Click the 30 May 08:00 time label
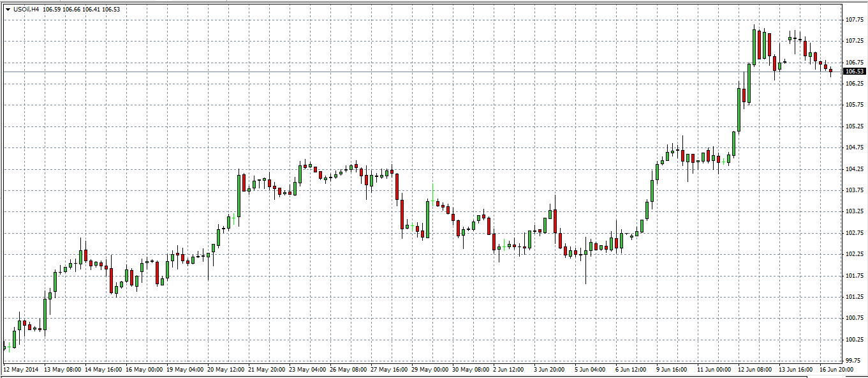Image resolution: width=868 pixels, height=378 pixels. tap(471, 369)
